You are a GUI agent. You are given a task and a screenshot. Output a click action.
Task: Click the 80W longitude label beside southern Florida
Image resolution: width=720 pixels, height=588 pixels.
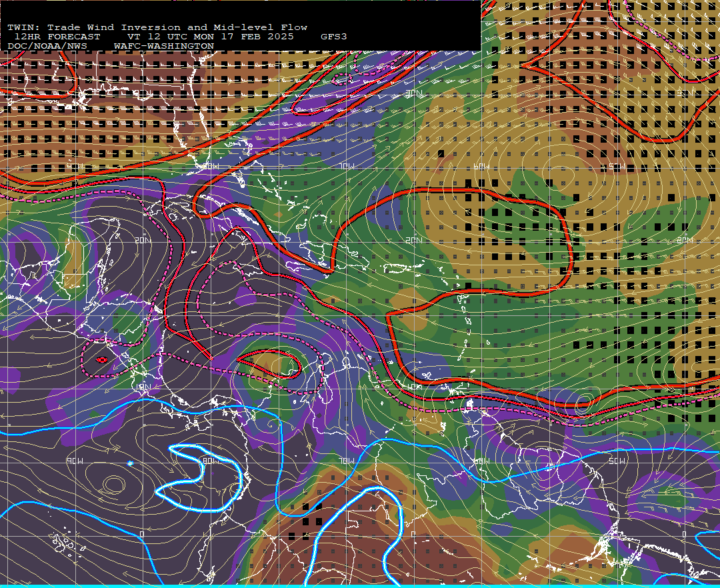click(211, 166)
